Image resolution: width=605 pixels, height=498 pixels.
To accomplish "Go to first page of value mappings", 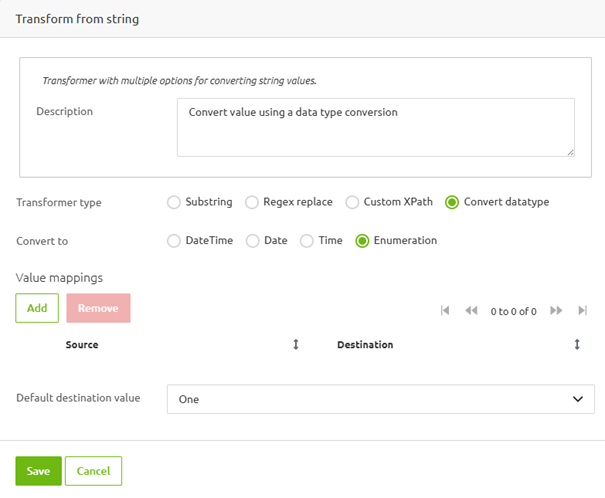I will click(x=446, y=311).
